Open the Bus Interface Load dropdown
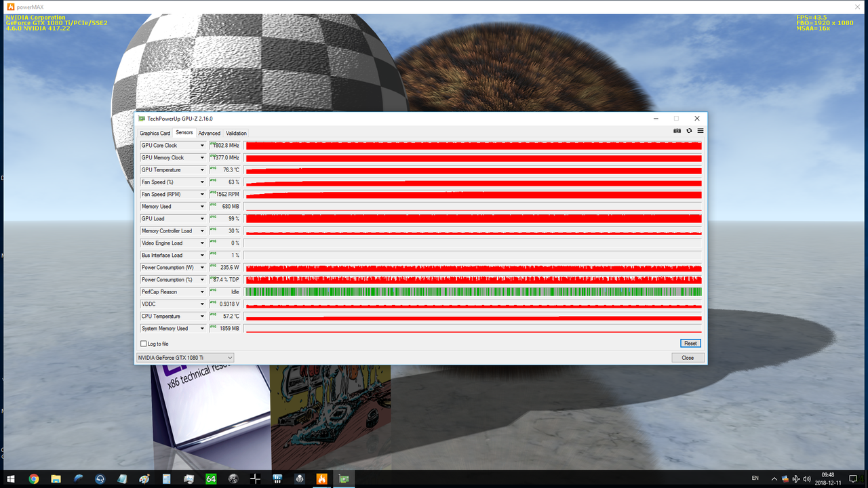The image size is (868, 488). pyautogui.click(x=202, y=256)
